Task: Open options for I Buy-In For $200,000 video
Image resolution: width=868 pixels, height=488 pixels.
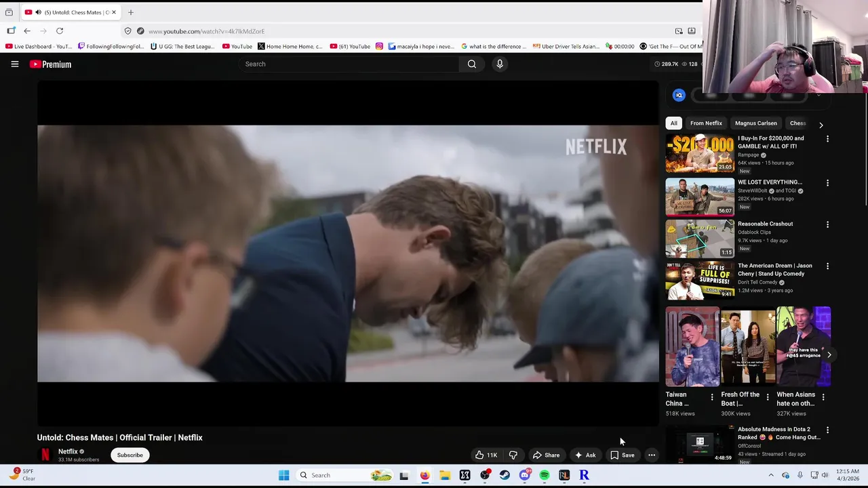Action: tap(827, 139)
